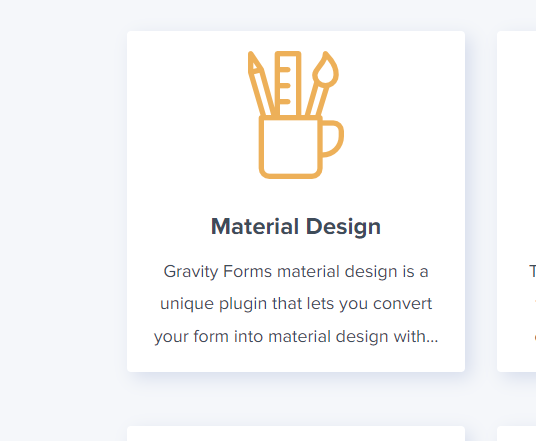Viewport: 536px width, 441px height.
Task: Click the sharpened pencil tip in icon
Action: click(x=254, y=62)
